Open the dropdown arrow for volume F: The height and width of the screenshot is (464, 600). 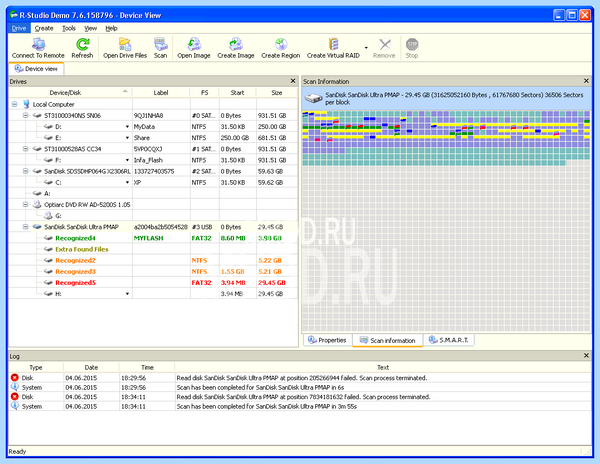[x=127, y=160]
